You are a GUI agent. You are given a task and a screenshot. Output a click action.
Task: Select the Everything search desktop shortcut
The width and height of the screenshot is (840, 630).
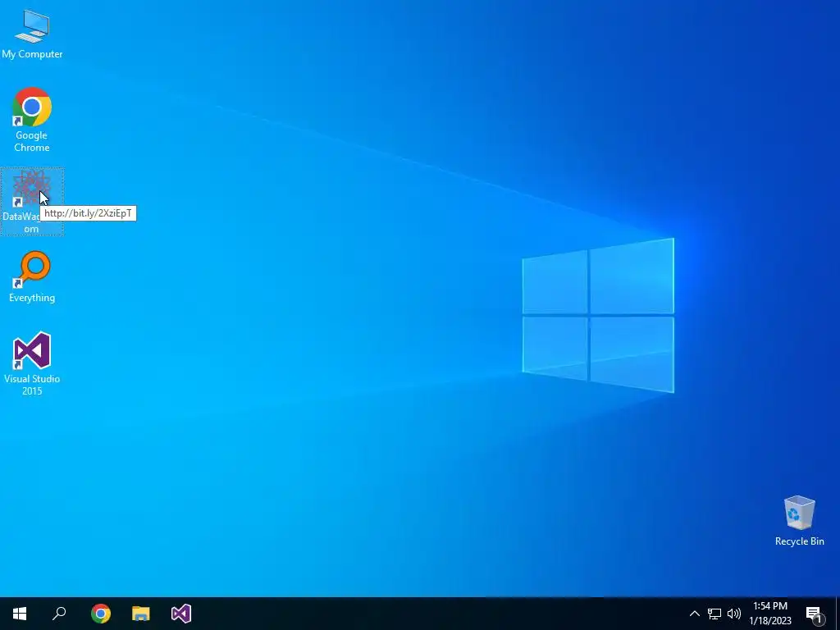(x=32, y=276)
